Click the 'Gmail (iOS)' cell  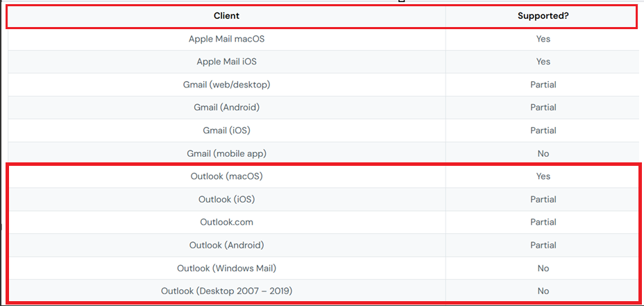227,130
